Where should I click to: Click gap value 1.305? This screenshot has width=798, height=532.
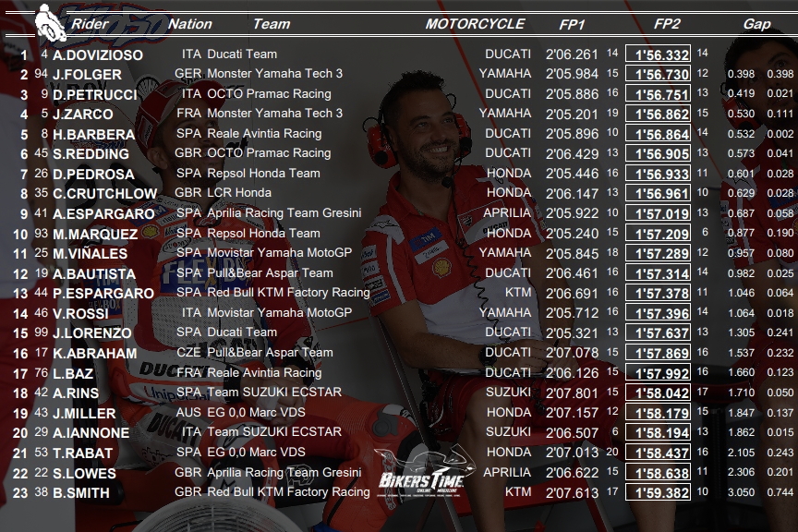pos(741,332)
